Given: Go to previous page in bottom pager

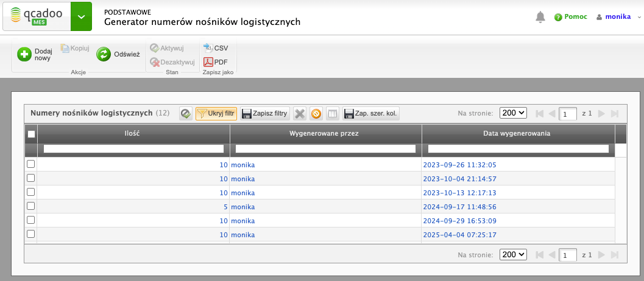Looking at the screenshot, I should (552, 255).
